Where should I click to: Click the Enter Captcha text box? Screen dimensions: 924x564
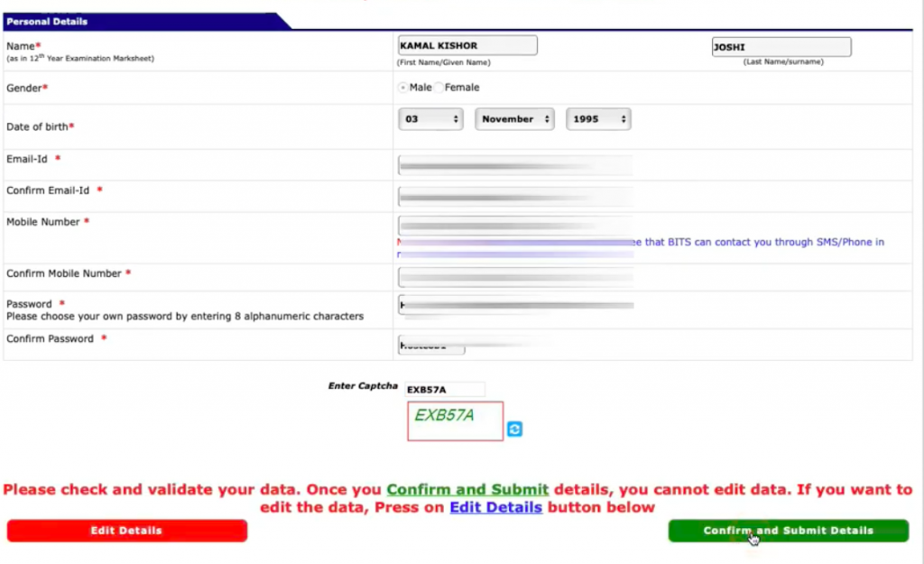[447, 389]
